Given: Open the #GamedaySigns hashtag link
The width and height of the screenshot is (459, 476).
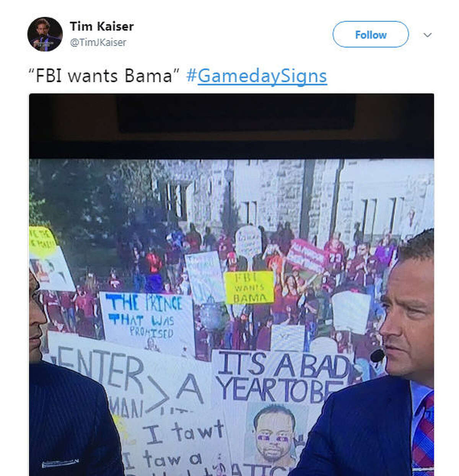Looking at the screenshot, I should click(256, 76).
